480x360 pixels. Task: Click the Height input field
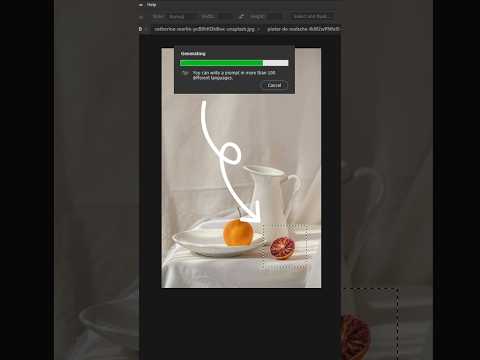tap(273, 16)
